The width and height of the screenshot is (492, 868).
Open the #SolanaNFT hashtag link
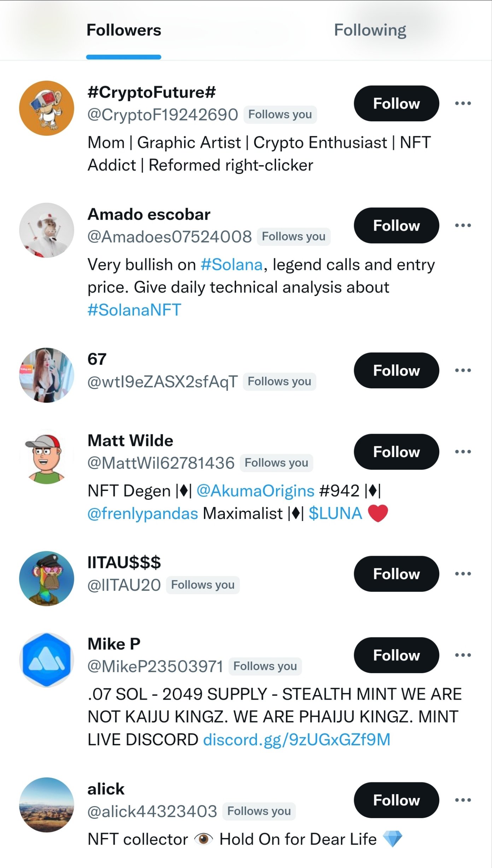click(x=134, y=310)
